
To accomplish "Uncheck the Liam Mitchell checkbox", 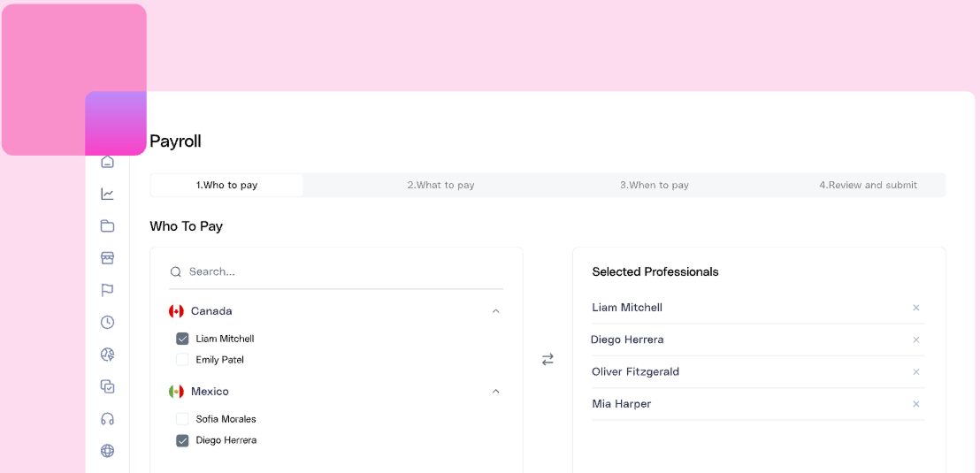I will 182,339.
